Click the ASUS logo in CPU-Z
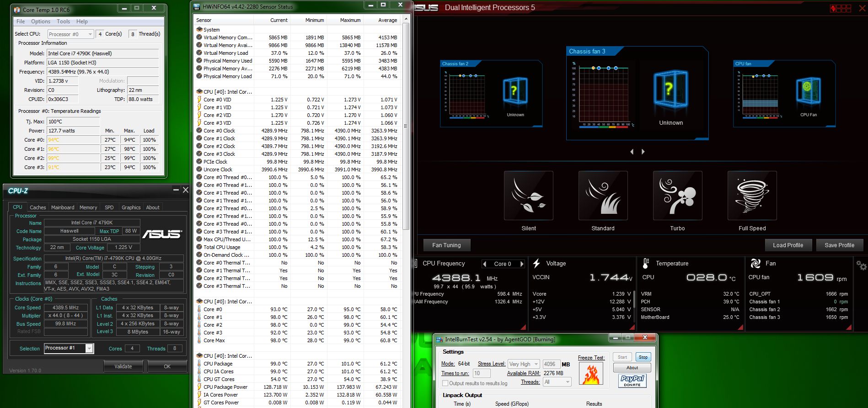868x408 pixels. coord(162,234)
